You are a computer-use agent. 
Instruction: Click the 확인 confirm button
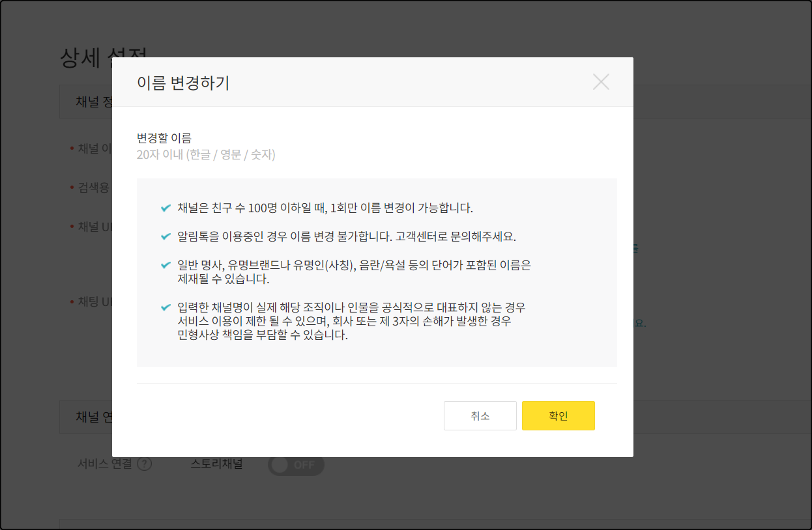(x=558, y=416)
